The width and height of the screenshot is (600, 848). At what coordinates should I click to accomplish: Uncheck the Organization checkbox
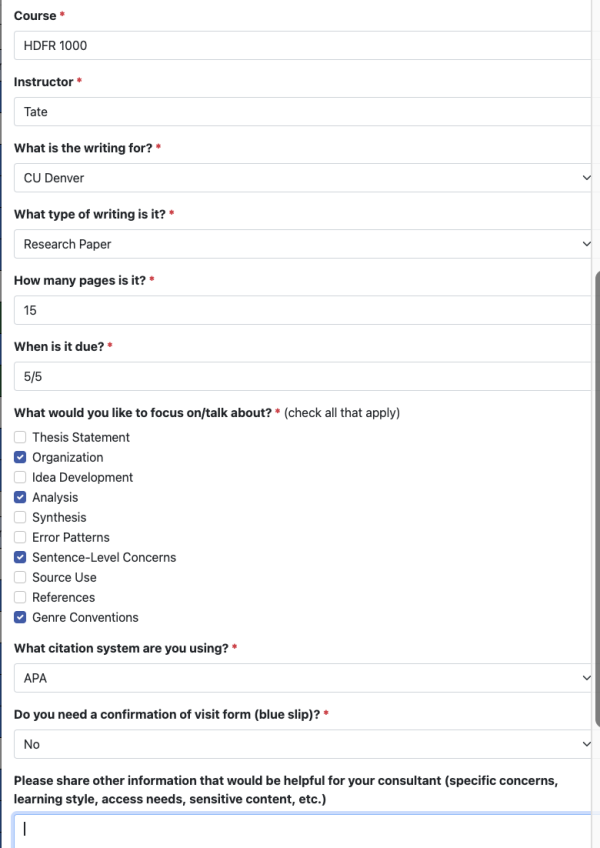[20, 457]
